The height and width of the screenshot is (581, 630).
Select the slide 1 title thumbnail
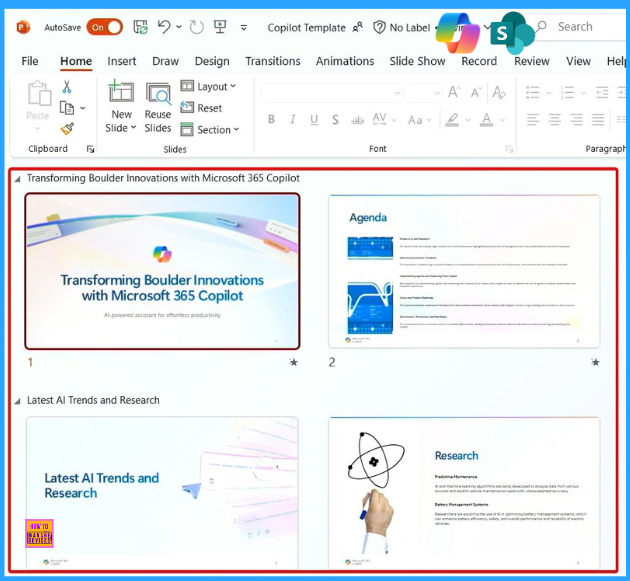162,271
